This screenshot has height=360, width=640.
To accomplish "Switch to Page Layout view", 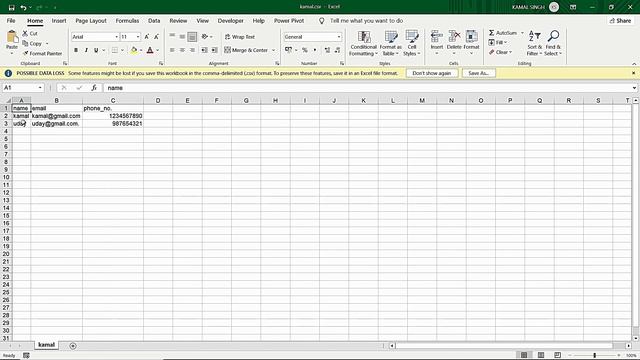I will tap(541, 355).
